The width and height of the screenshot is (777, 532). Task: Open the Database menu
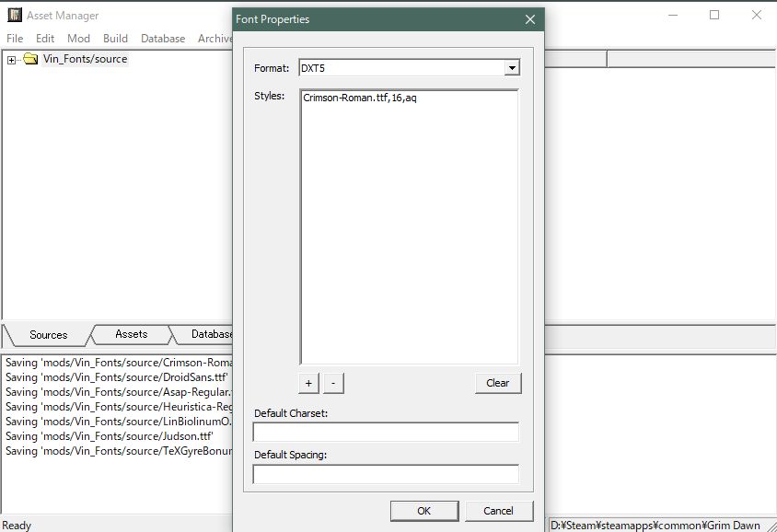163,39
